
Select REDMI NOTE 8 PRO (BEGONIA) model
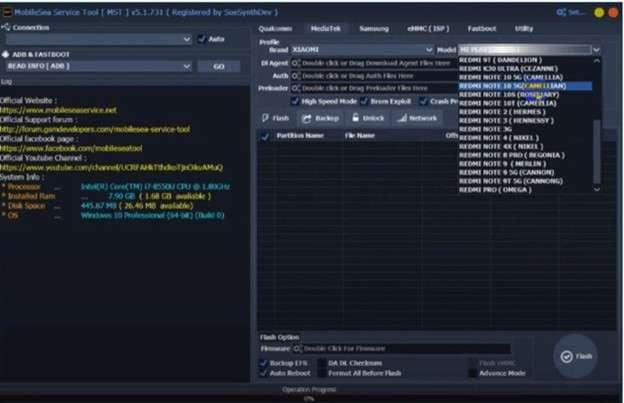(525, 155)
